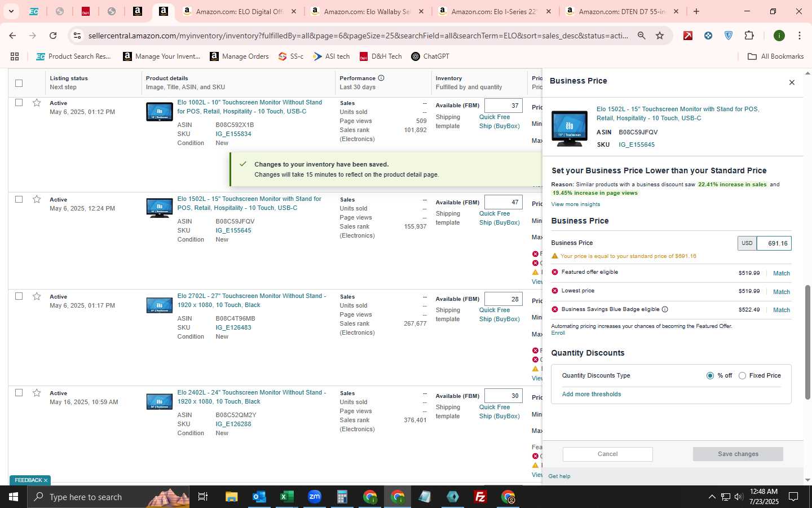Click the page vertical scrollbar thumb
The height and width of the screenshot is (508, 812).
pyautogui.click(x=807, y=342)
